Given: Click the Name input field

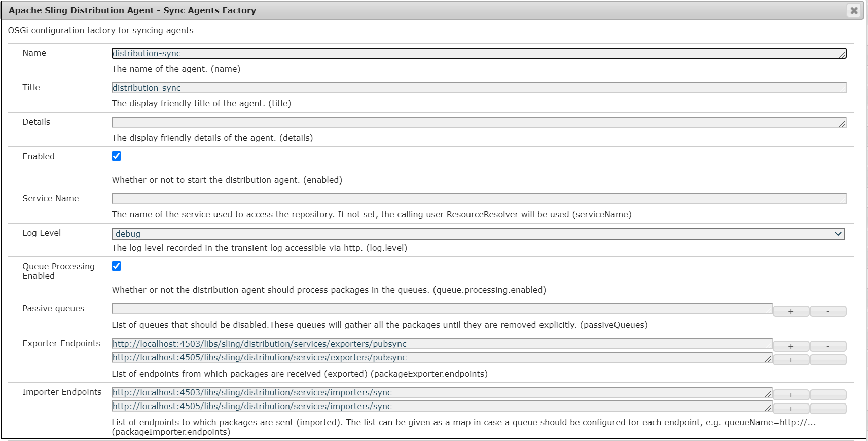Looking at the screenshot, I should (479, 53).
